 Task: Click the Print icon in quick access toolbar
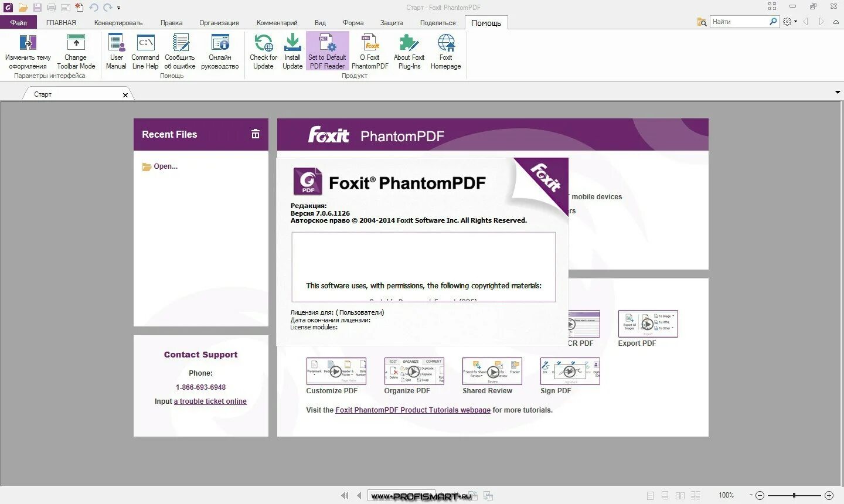click(x=51, y=8)
